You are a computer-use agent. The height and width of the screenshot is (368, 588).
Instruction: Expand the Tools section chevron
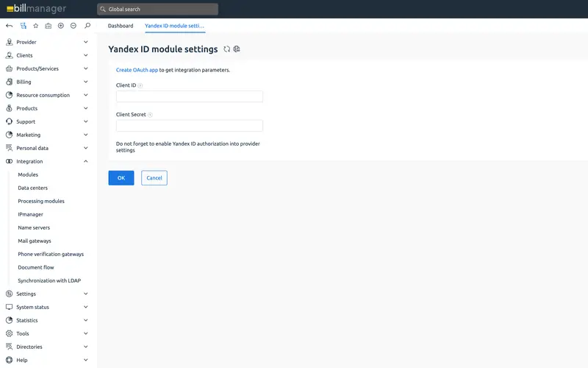coord(85,333)
